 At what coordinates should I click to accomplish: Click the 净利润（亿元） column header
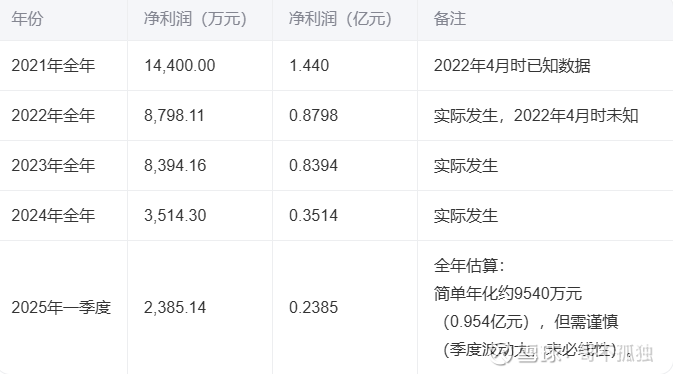coord(340,19)
